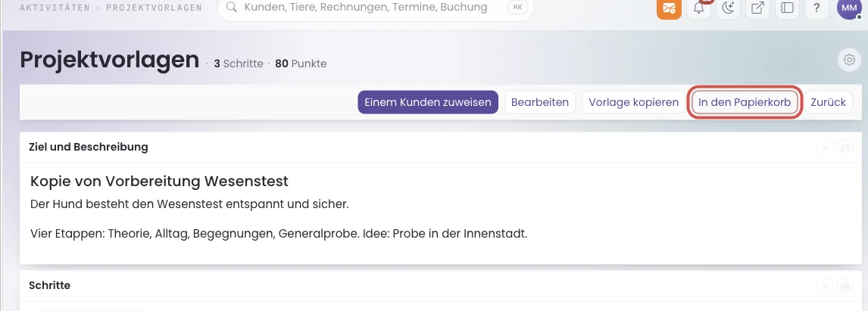Toggle the sidebar panel icon

point(787,8)
